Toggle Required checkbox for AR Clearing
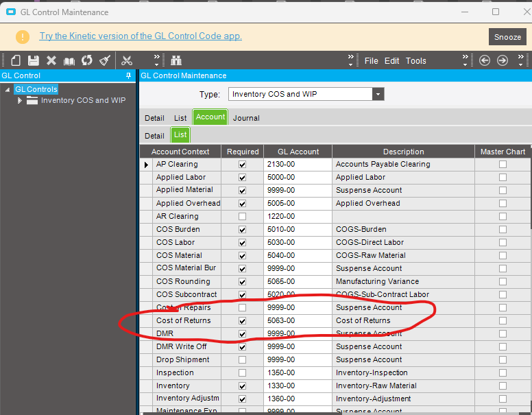 [x=242, y=216]
